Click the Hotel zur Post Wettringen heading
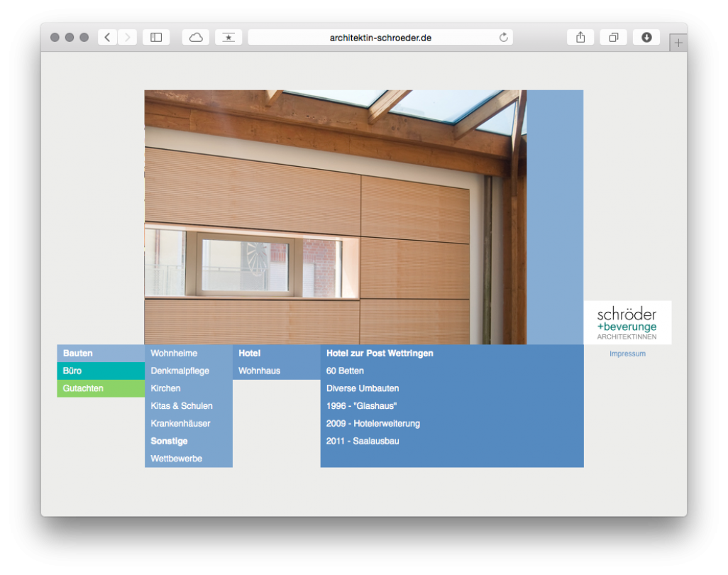Image resolution: width=728 pixels, height=575 pixels. pyautogui.click(x=380, y=353)
